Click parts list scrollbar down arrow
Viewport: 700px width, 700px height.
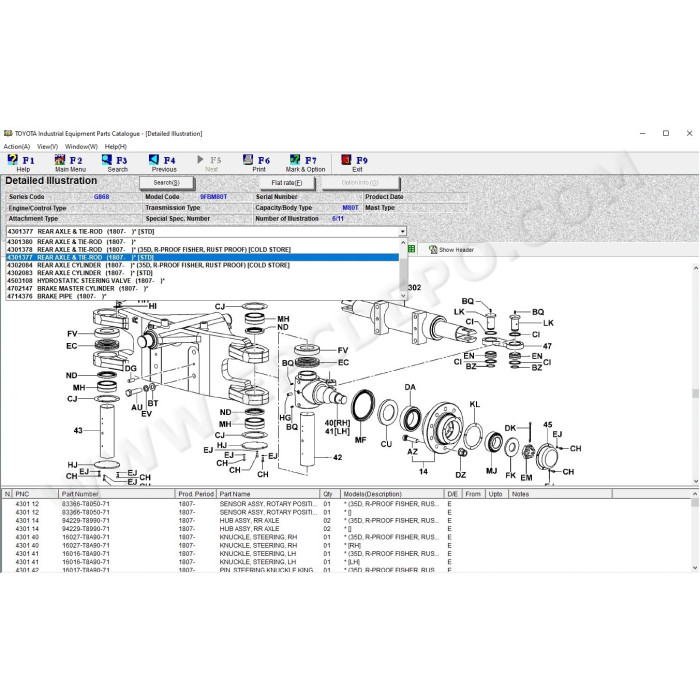click(x=695, y=568)
